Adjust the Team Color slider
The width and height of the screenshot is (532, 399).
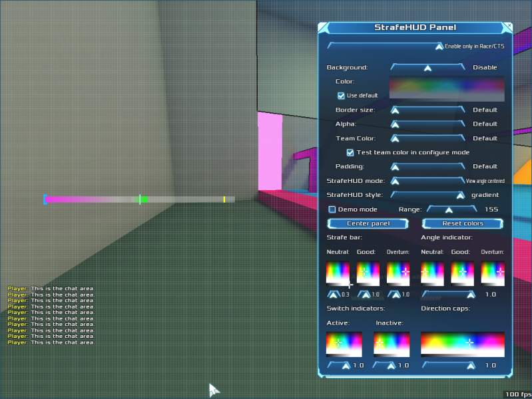click(427, 138)
